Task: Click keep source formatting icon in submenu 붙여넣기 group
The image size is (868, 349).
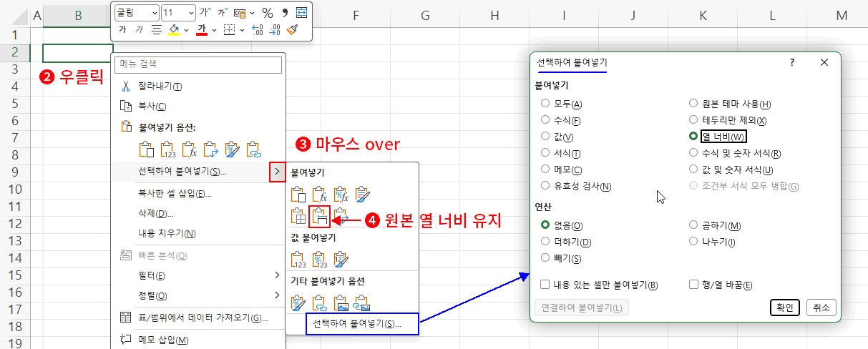Action: (363, 193)
